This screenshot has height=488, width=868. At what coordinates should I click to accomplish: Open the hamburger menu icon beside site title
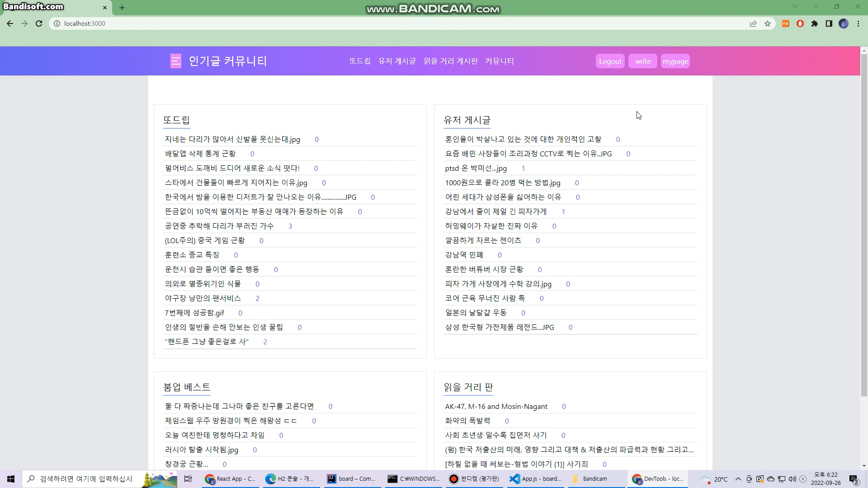coord(175,61)
